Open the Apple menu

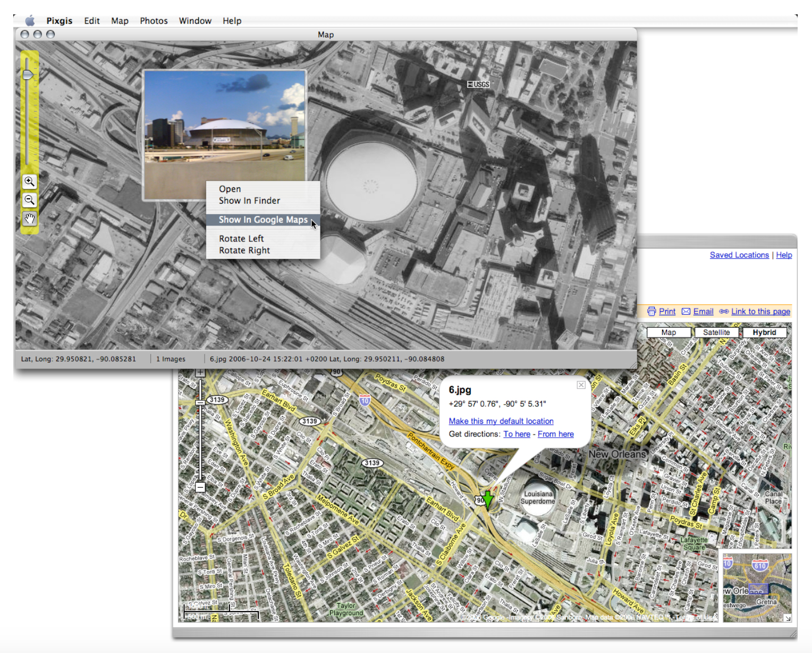[x=30, y=21]
